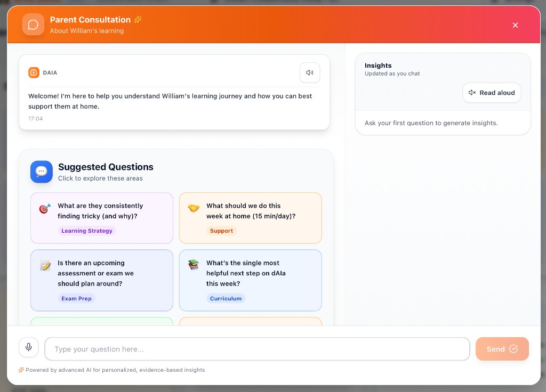The width and height of the screenshot is (546, 392).
Task: Click the memo icon on the Exam Prep card
Action: pos(45,265)
